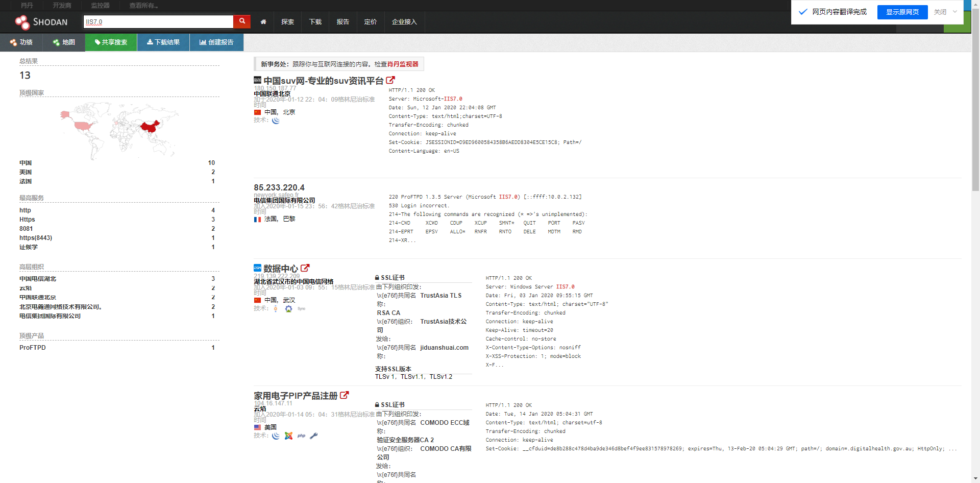Viewport: 980px width, 483px height.
Task: Filter by service http
Action: tap(25, 210)
